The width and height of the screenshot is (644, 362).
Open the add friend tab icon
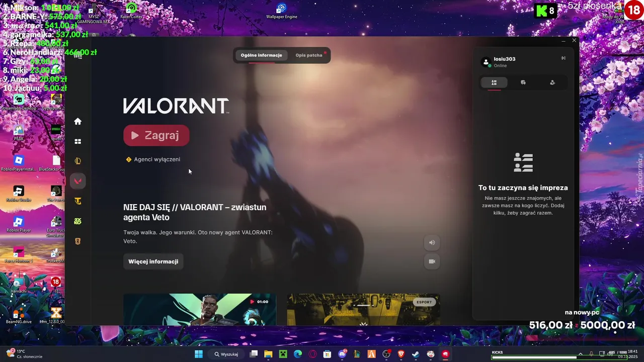point(552,82)
